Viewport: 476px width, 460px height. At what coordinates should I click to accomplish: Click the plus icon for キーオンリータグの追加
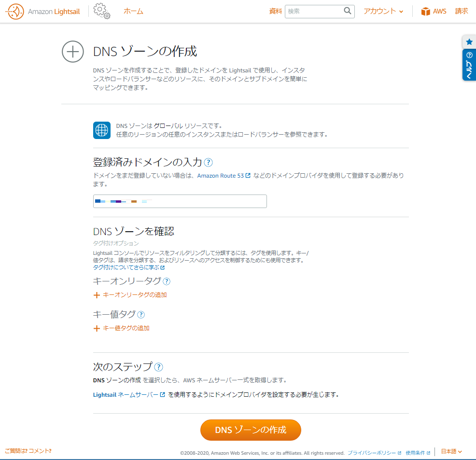point(97,295)
